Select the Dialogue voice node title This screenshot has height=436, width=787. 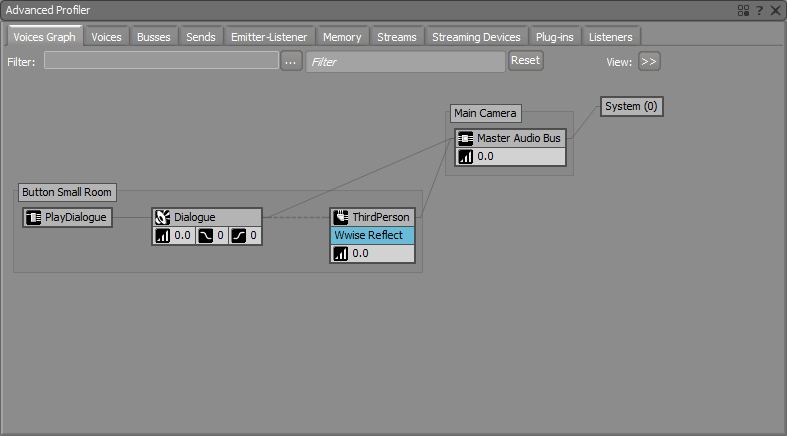(207, 217)
